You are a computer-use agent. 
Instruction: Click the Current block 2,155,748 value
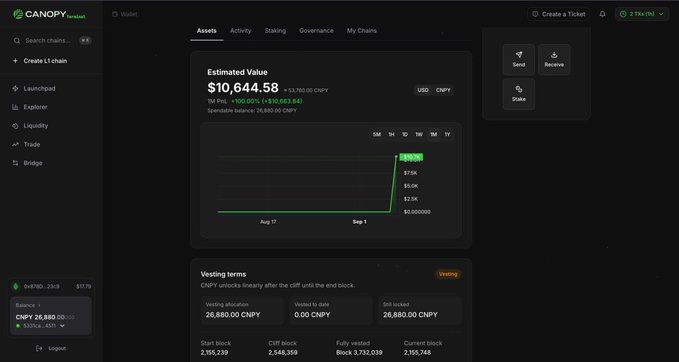pyautogui.click(x=417, y=352)
